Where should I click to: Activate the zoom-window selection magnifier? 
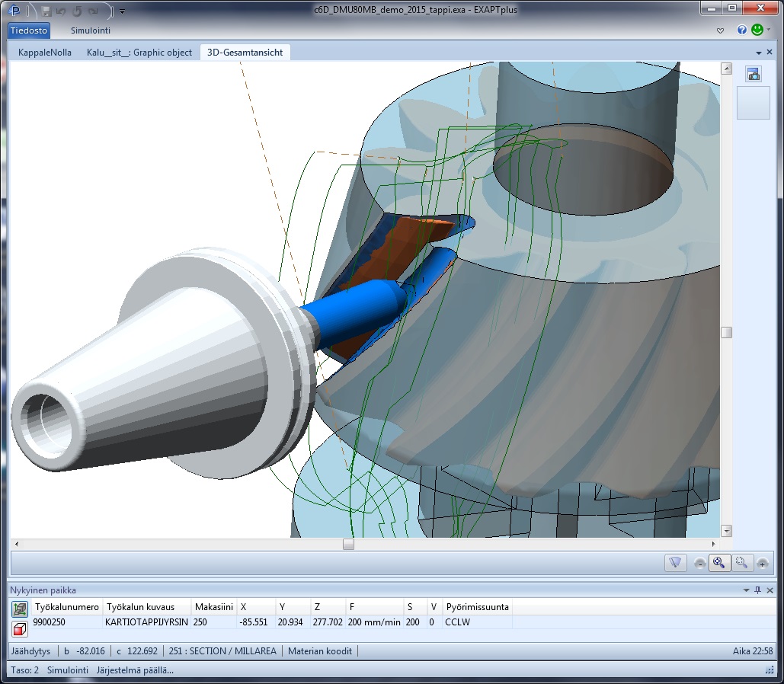pyautogui.click(x=740, y=563)
